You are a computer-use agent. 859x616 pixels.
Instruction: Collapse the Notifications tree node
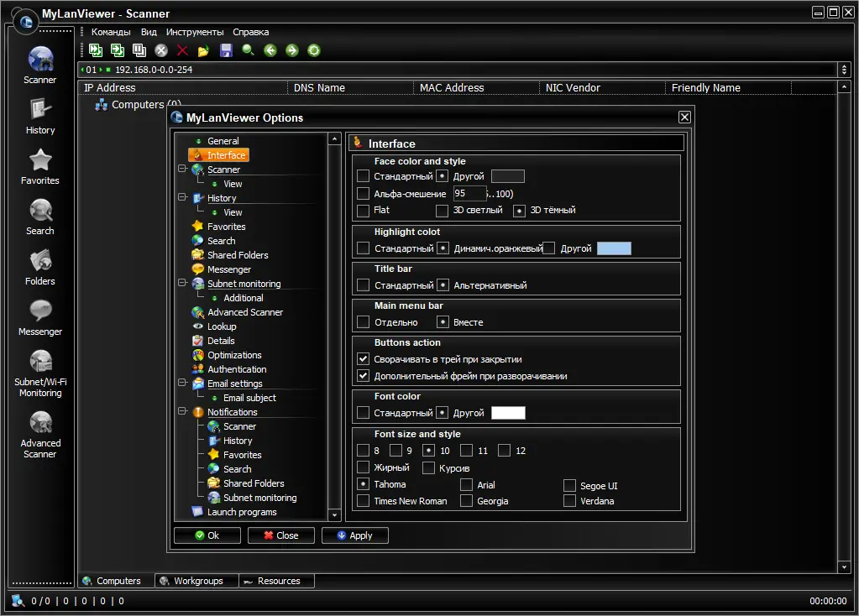181,412
